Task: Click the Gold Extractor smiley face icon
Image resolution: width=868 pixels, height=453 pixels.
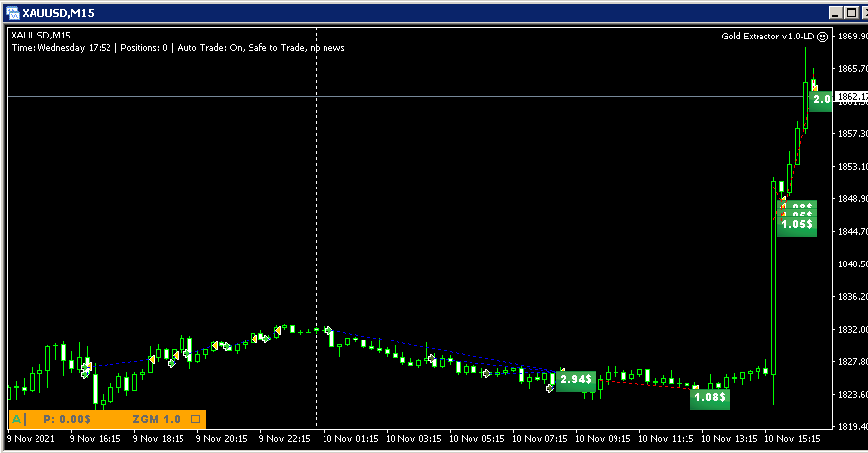Action: 823,37
